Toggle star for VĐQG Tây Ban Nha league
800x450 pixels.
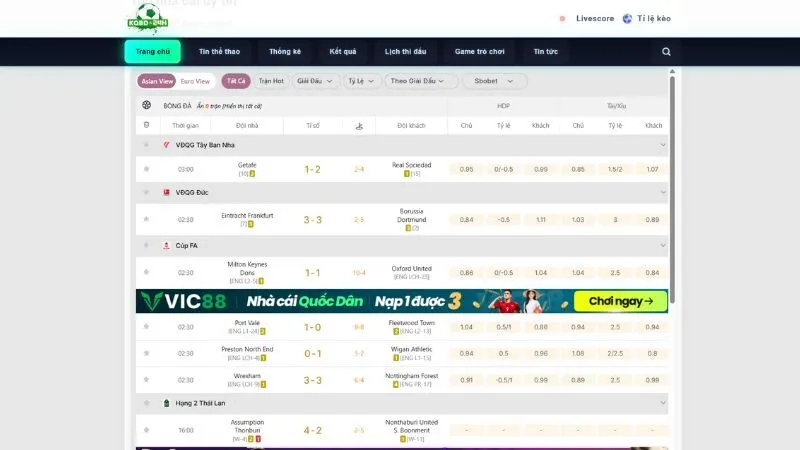[x=146, y=145]
